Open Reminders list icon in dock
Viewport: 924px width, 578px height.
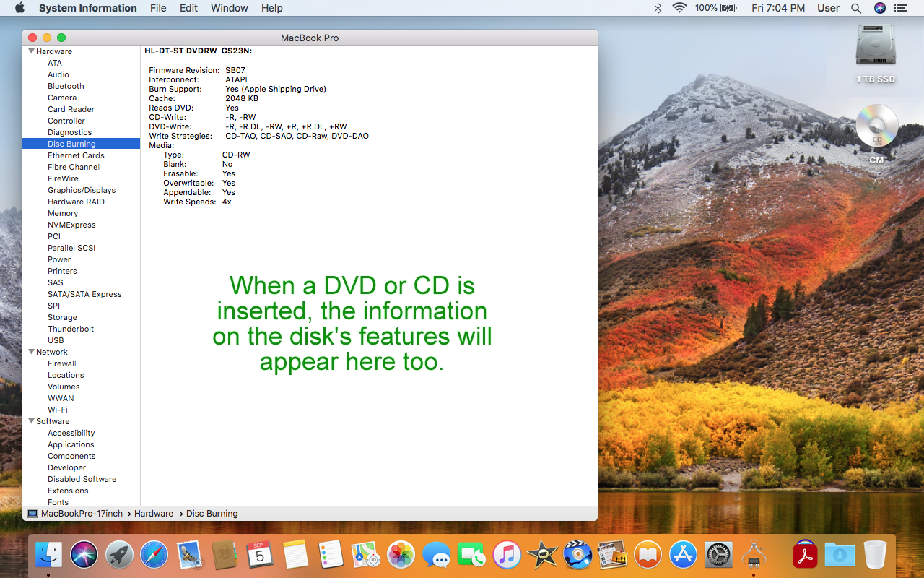(x=331, y=555)
